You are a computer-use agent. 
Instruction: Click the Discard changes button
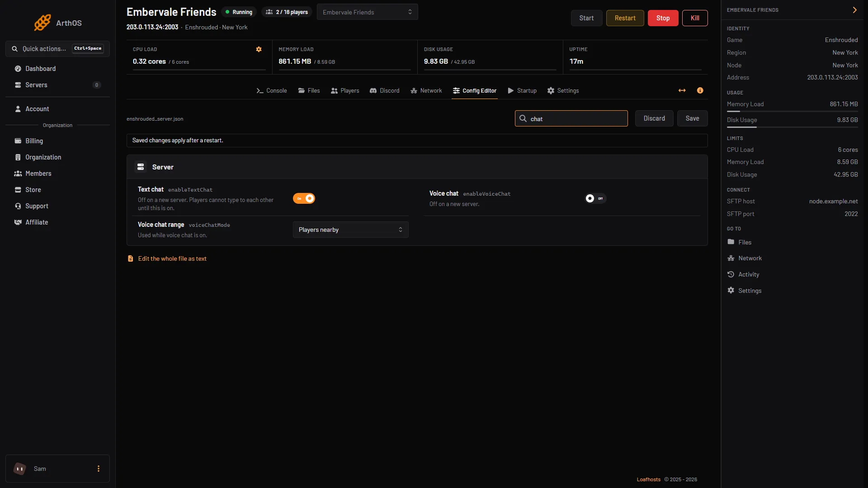654,118
